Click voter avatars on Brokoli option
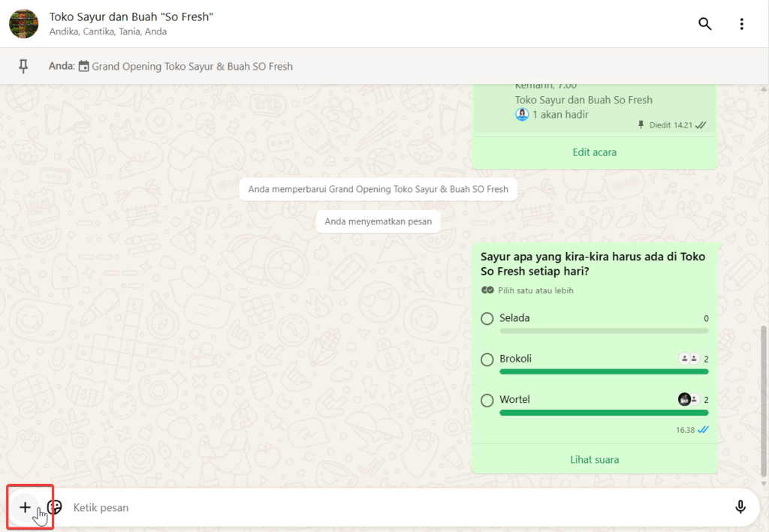 point(689,359)
